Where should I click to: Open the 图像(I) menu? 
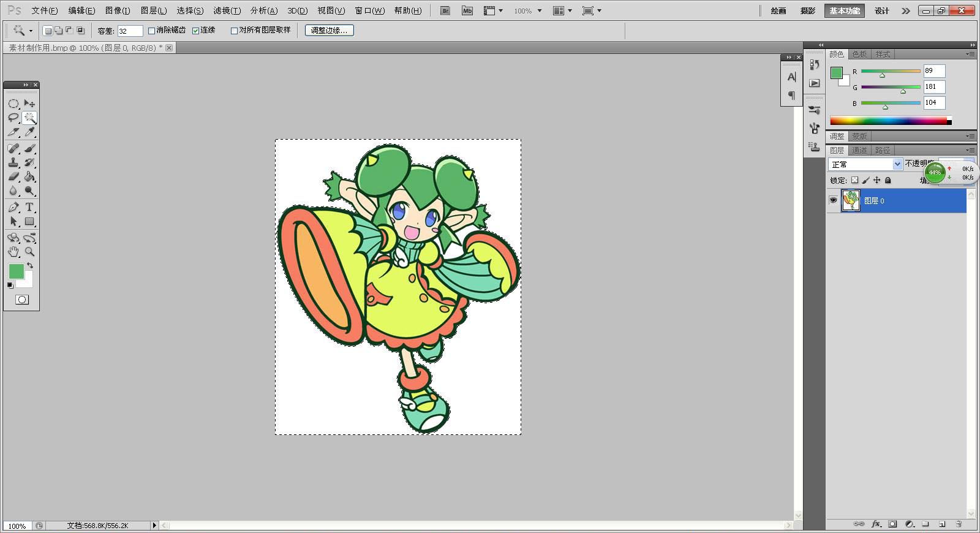118,10
